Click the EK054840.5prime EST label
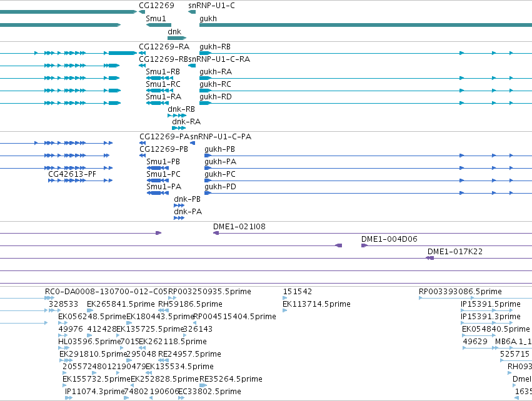 point(496,329)
